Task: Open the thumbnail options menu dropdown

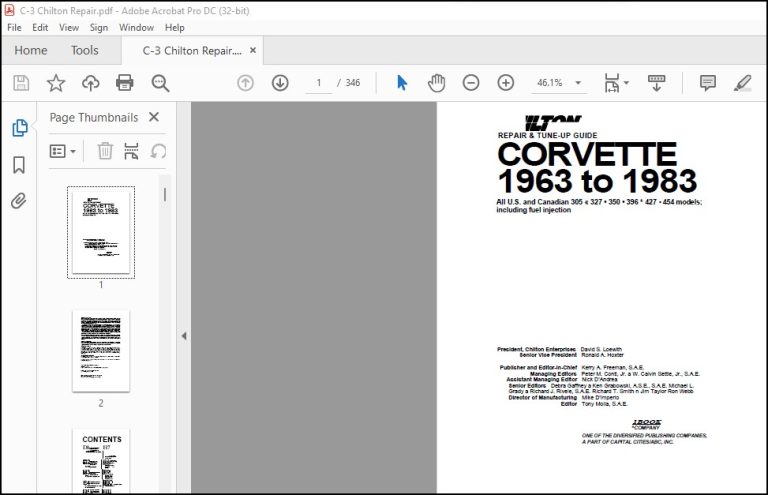Action: [x=63, y=151]
